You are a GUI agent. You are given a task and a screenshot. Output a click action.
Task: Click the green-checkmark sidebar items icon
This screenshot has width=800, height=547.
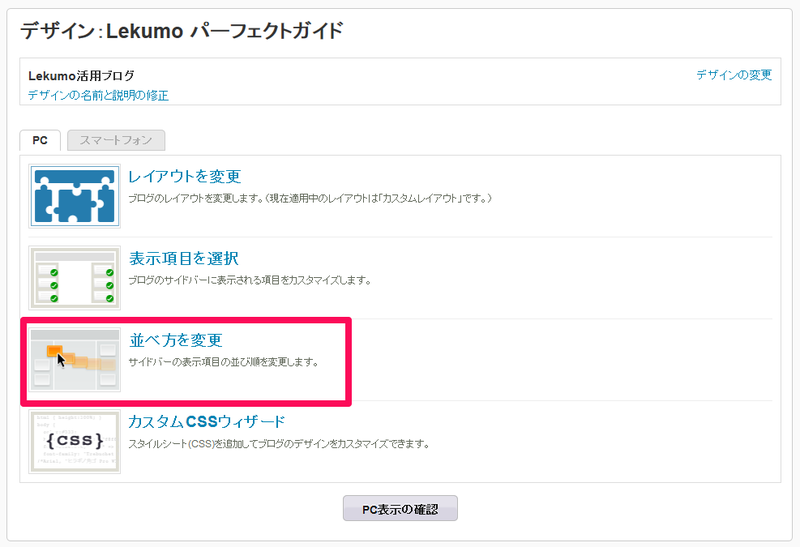(74, 278)
